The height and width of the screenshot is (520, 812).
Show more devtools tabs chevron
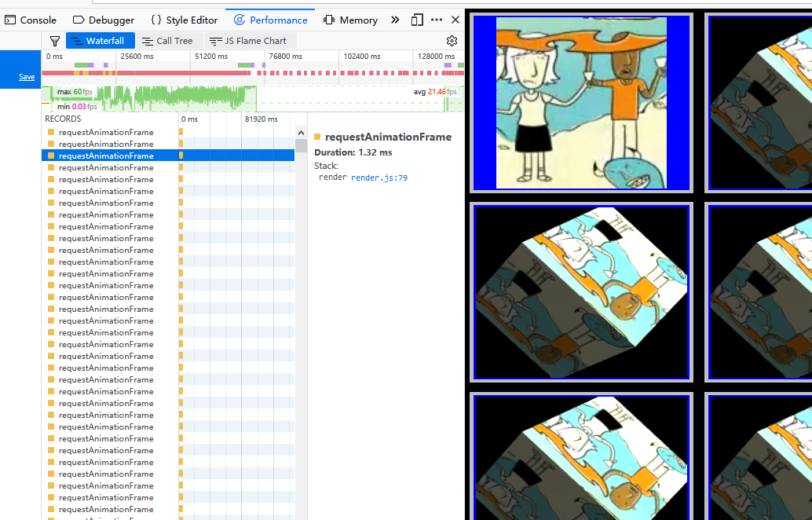click(x=395, y=20)
